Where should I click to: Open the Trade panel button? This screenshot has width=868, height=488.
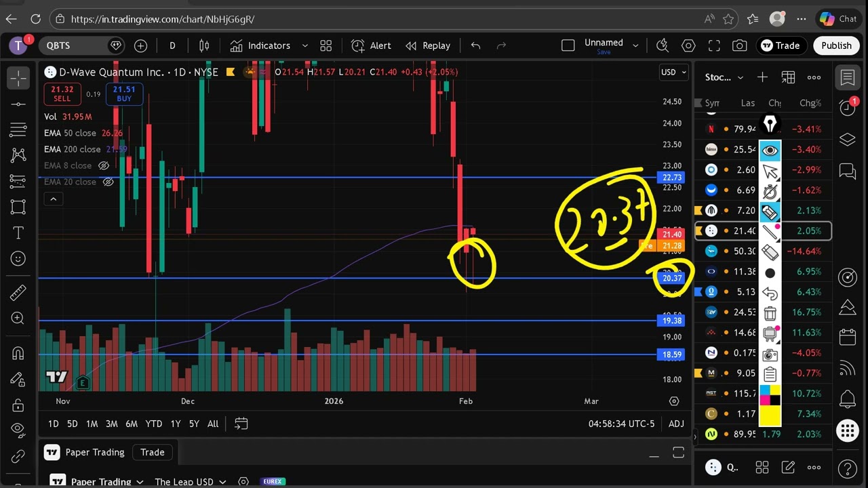tap(781, 45)
